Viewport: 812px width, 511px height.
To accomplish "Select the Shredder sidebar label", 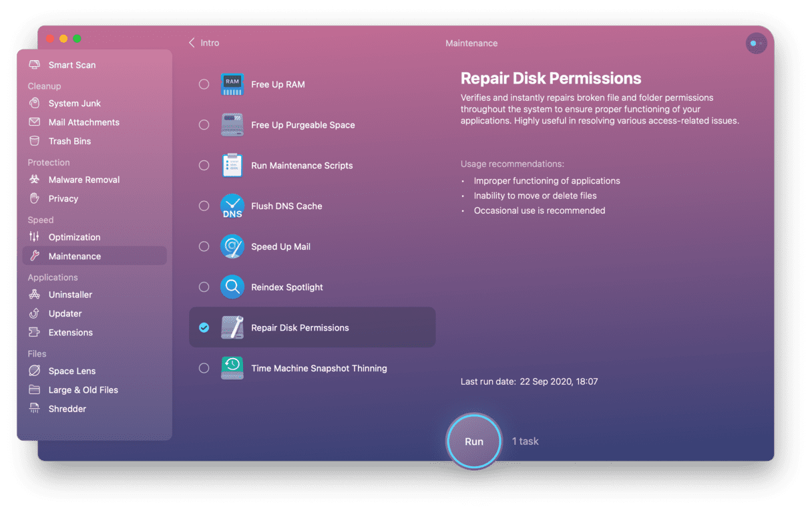I will click(x=67, y=409).
